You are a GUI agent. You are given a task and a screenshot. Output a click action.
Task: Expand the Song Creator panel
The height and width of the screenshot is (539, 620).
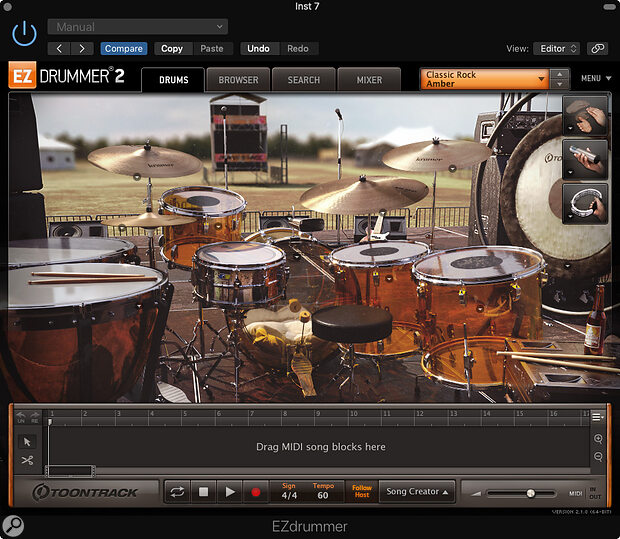(x=417, y=492)
